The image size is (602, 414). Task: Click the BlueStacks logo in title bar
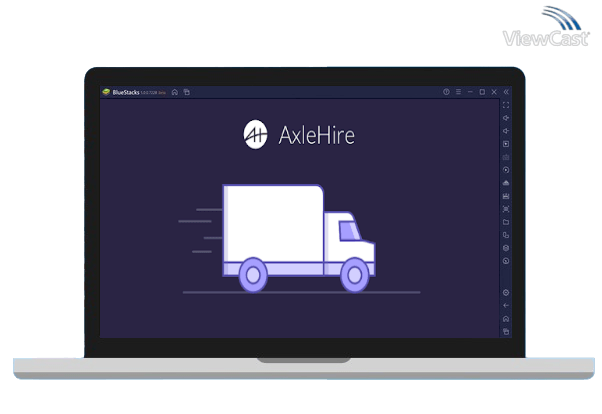click(x=106, y=92)
